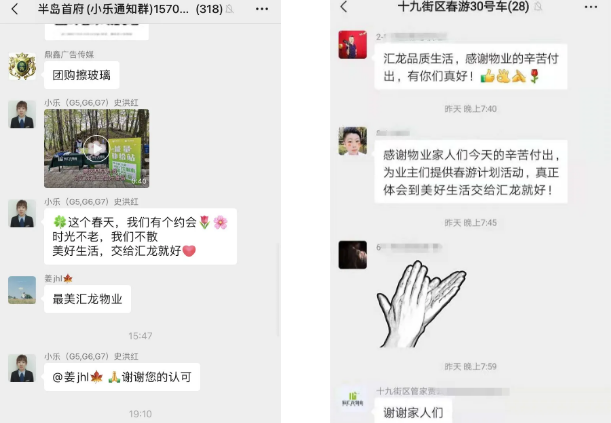Viewport: 611px width, 423px height.
Task: Tap the @姜jhl 谢谢您的认可 reply bubble
Action: (122, 377)
